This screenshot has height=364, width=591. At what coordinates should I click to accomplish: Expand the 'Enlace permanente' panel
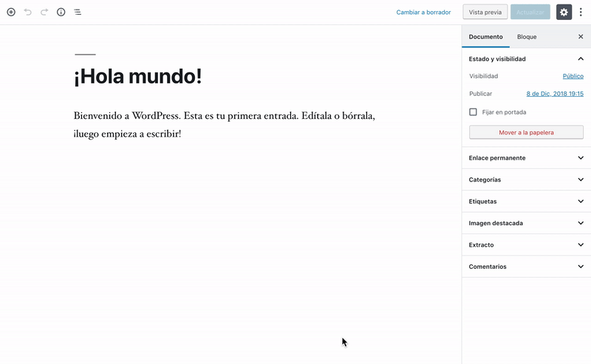581,158
